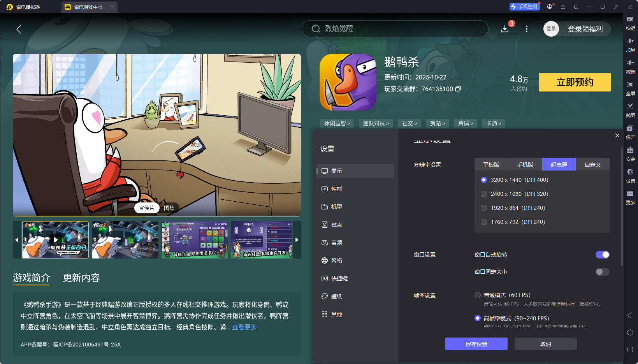
Task: Click 登录领福利 button
Action: click(x=585, y=29)
